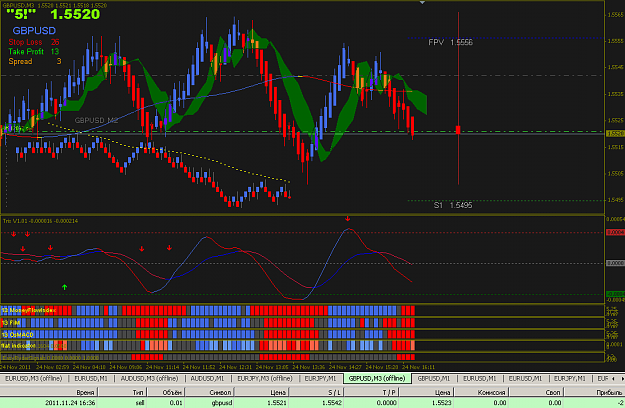
Task: Open the AUDUSD,M1 chart tab
Action: tap(207, 378)
